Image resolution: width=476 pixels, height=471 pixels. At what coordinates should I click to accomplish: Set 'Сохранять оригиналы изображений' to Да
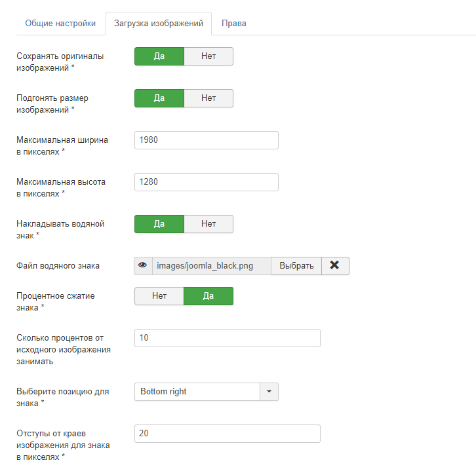tap(159, 56)
